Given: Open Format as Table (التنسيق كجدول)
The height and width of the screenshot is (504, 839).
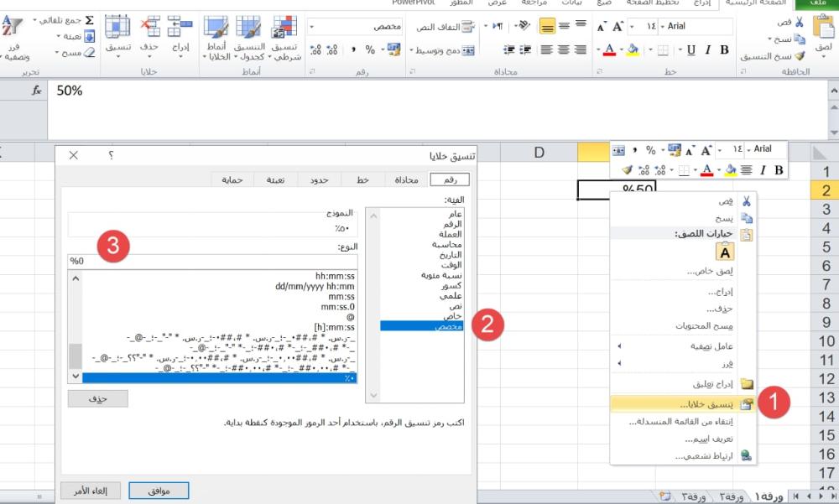Looking at the screenshot, I should [249, 39].
